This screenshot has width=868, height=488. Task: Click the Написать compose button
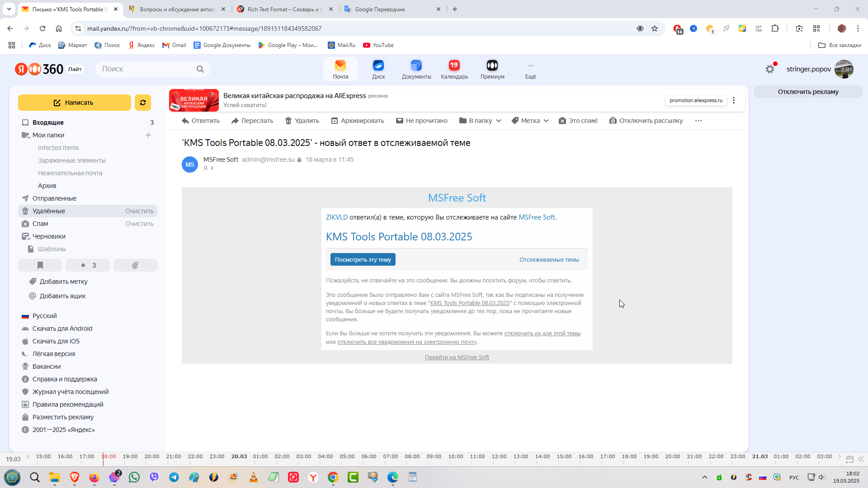75,103
